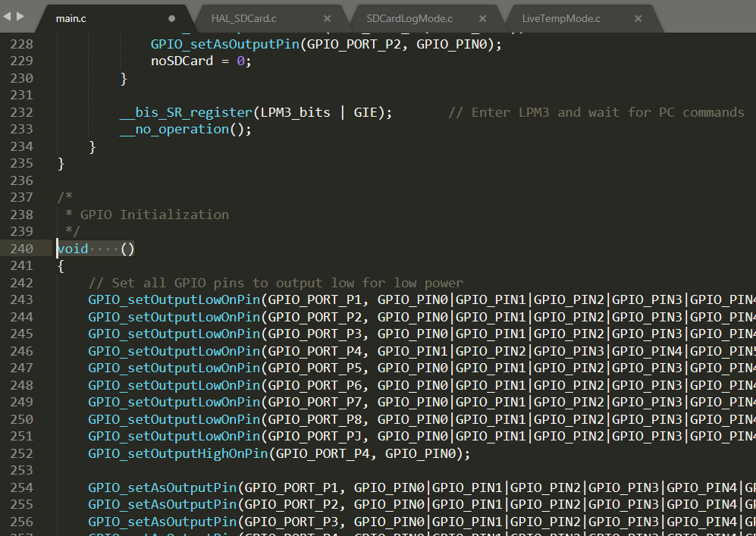The width and height of the screenshot is (756, 536).
Task: Click GPIO_PORT_P4 on line 246
Action: (315, 351)
